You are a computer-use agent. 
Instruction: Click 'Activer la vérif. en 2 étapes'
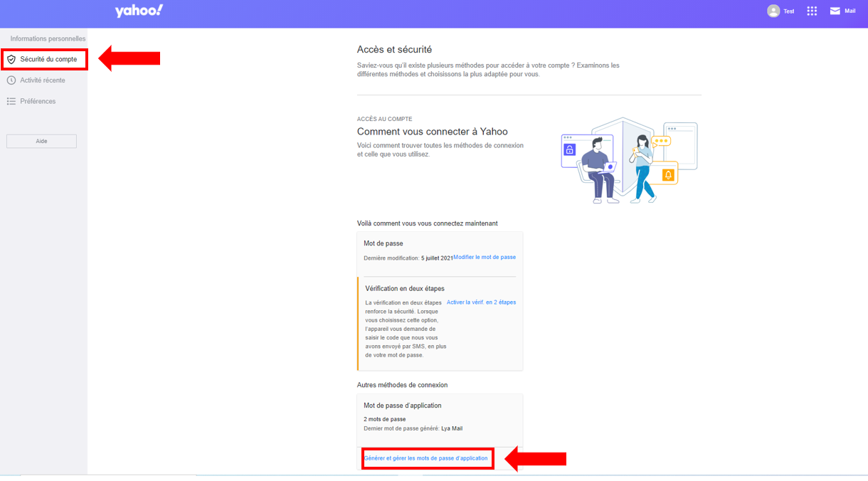click(481, 302)
